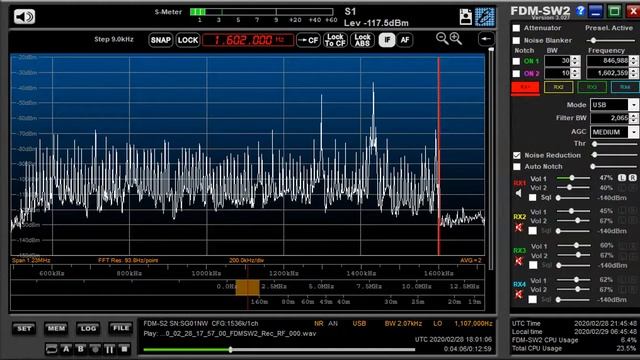The height and width of the screenshot is (360, 640).
Task: Adjust the Noise Reduction slider
Action: tap(595, 155)
